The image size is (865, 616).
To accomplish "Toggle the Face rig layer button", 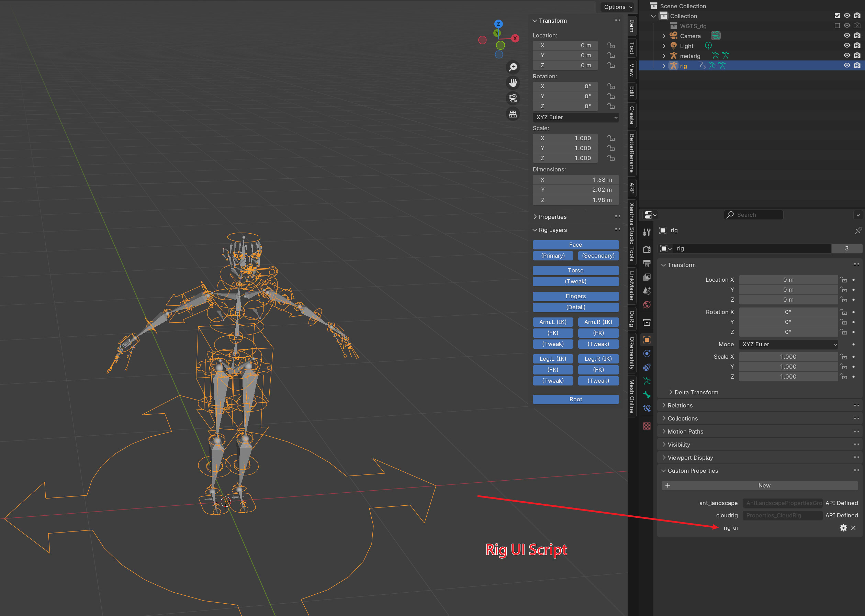I will click(576, 245).
